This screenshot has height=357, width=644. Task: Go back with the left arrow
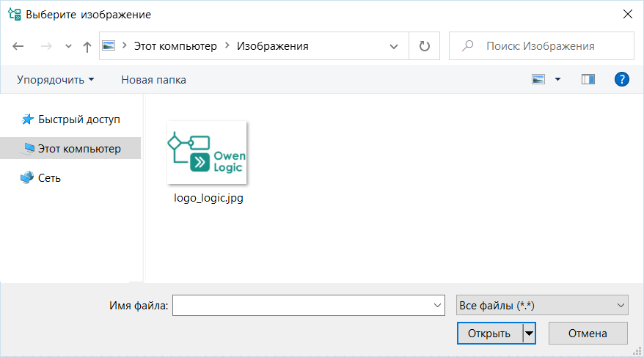coord(18,46)
